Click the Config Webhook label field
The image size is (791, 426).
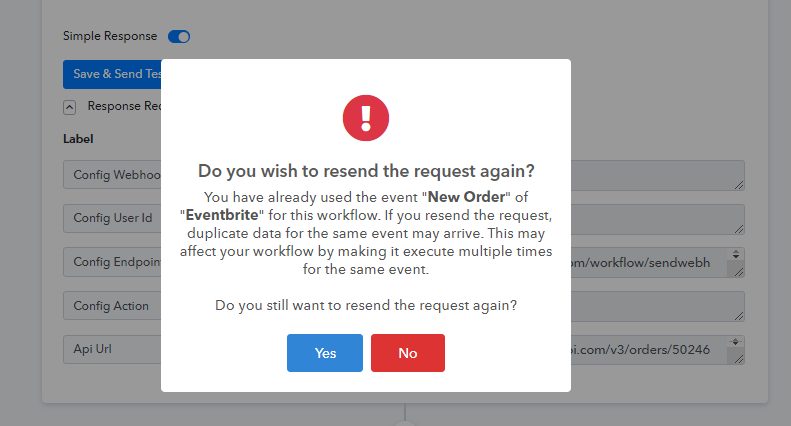(x=112, y=175)
